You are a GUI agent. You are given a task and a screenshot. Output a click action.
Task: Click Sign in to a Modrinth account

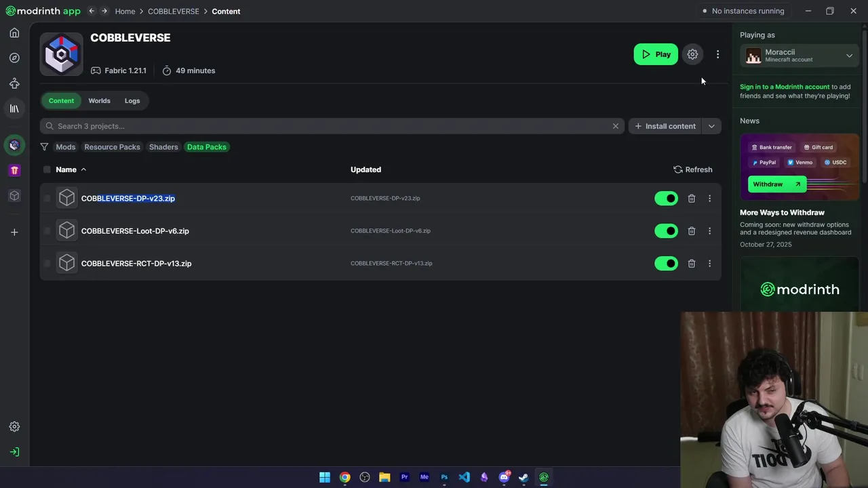coord(785,87)
